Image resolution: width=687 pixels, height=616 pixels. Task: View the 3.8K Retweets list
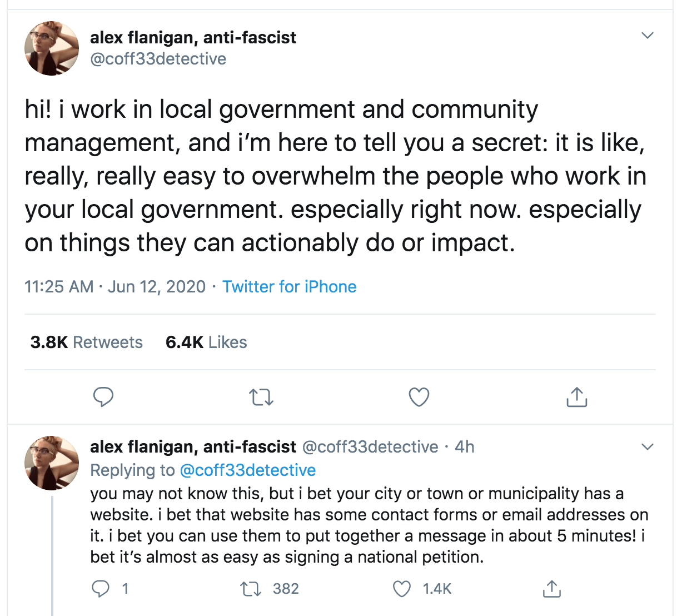click(87, 342)
